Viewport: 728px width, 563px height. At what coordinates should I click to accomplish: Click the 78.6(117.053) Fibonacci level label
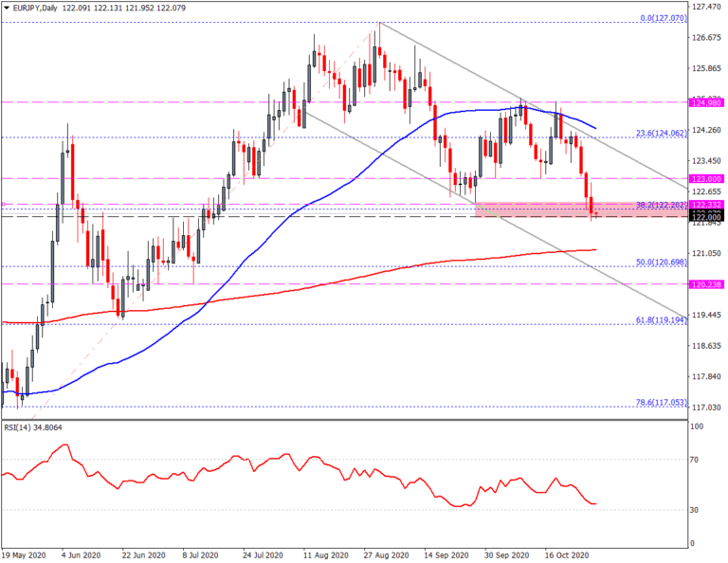(662, 403)
